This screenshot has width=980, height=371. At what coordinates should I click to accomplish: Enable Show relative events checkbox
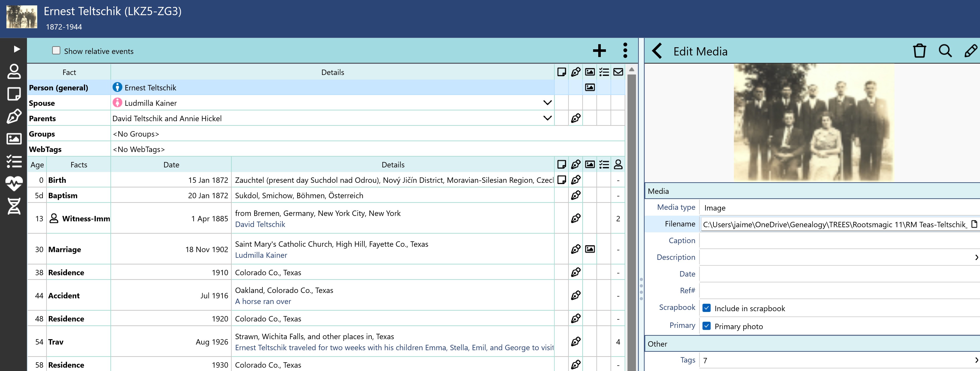[x=56, y=51]
